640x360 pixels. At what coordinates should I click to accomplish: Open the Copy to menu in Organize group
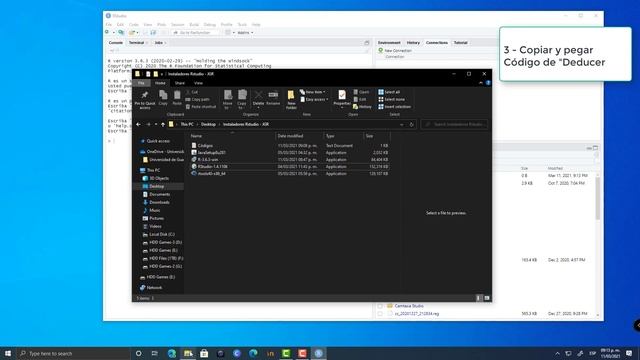click(242, 100)
